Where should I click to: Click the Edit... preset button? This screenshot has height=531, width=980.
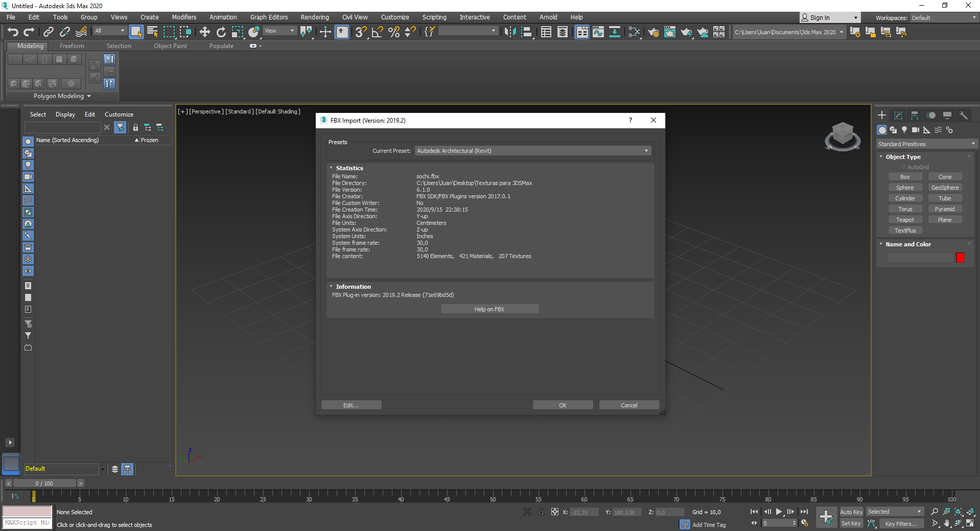pos(351,405)
